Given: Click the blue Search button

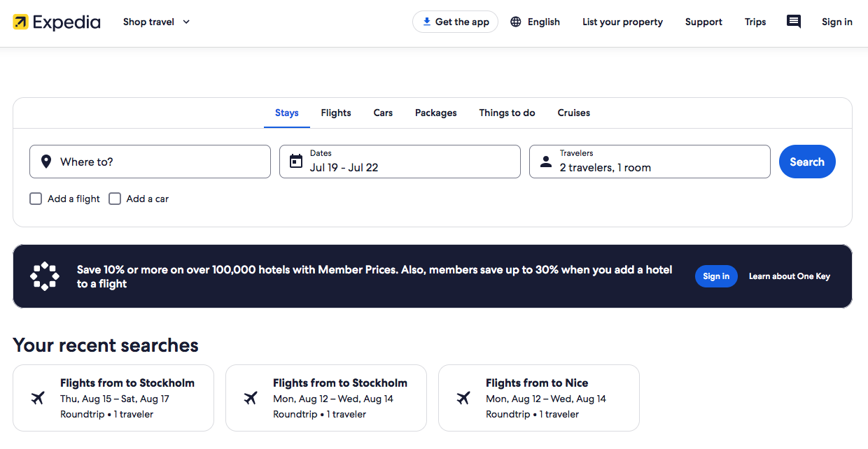Looking at the screenshot, I should [806, 162].
